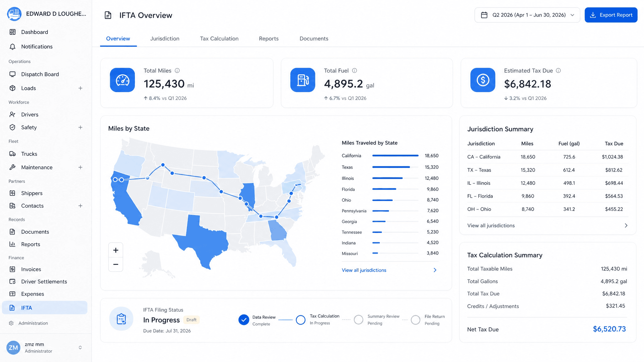Open Invoices icon in Finance

(x=13, y=269)
